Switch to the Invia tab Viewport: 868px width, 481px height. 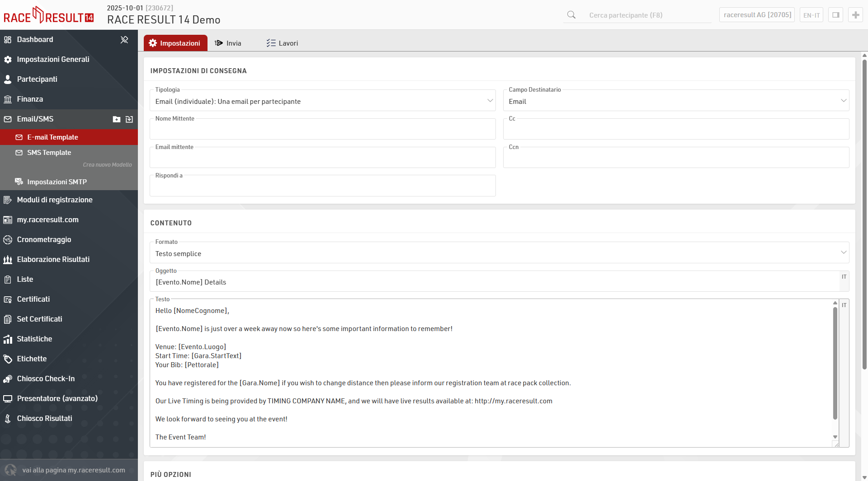[x=228, y=43]
